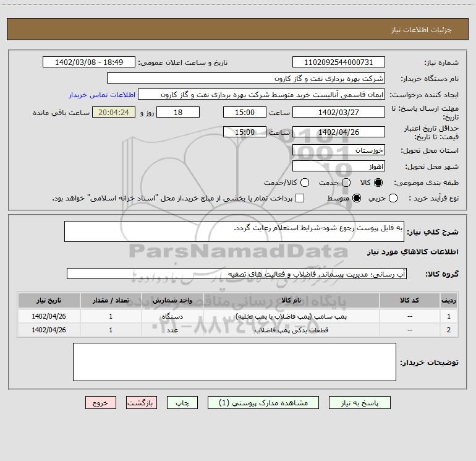Viewport: 476px width, 461px height.
Task: Click the پاسخ به نیاز button
Action: click(359, 403)
